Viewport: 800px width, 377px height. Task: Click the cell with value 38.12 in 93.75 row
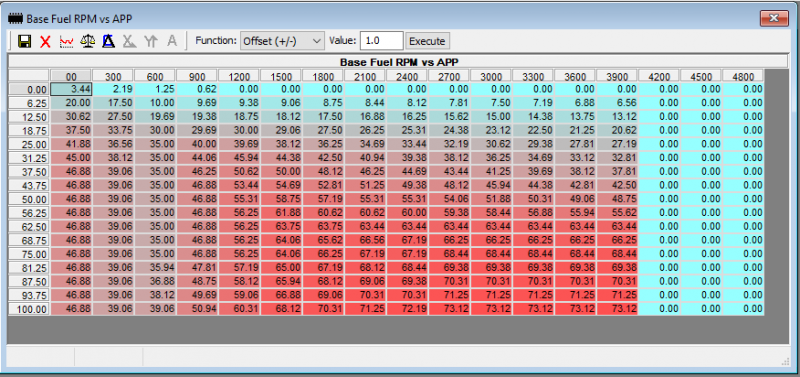click(x=155, y=295)
